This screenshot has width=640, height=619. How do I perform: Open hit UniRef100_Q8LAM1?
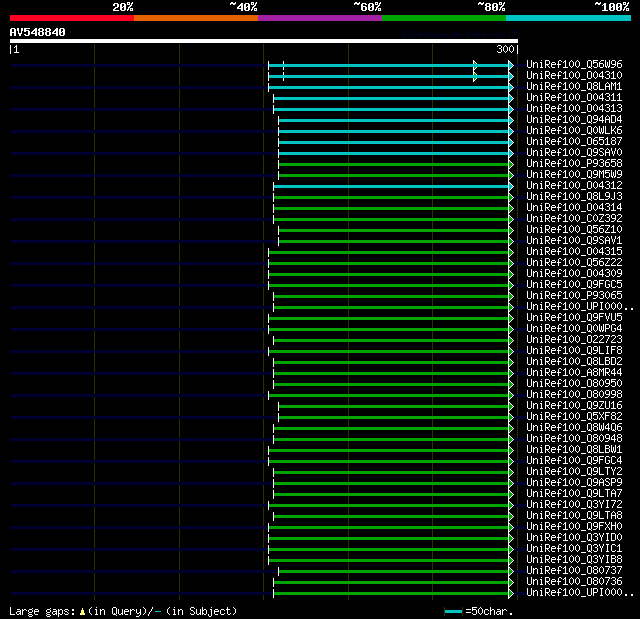point(574,87)
